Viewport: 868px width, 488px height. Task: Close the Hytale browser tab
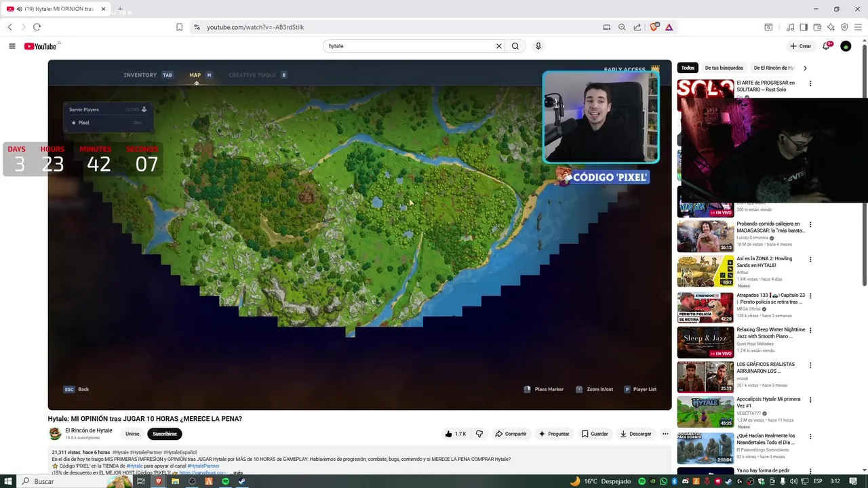point(104,9)
